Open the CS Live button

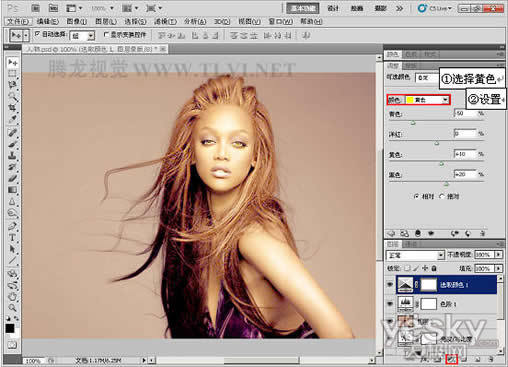pos(435,8)
